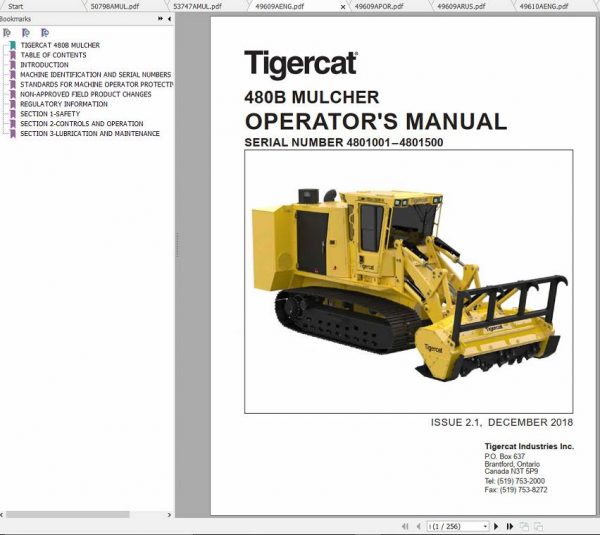The width and height of the screenshot is (600, 535).
Task: Close the 49609AENG.pdf tab
Action: (x=343, y=7)
